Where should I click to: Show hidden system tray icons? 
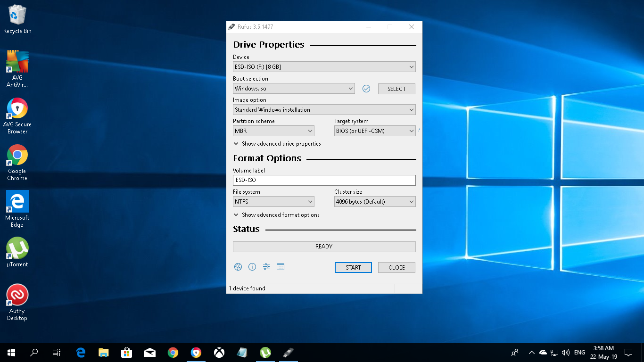(x=532, y=352)
